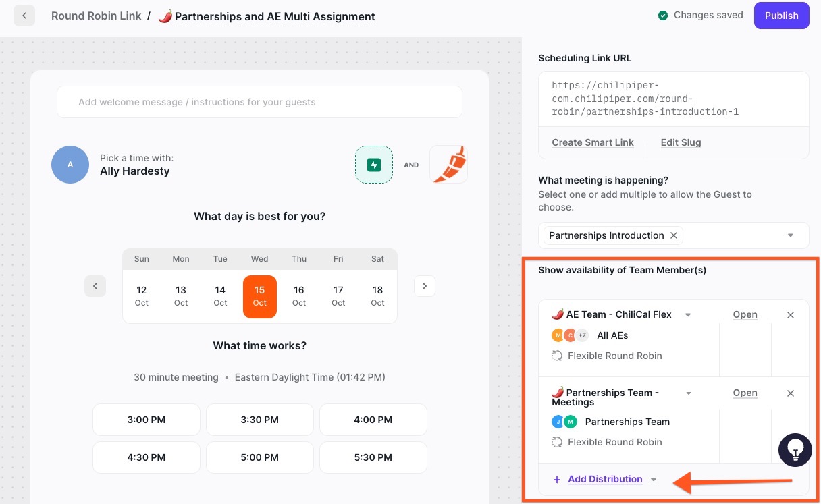This screenshot has height=504, width=821.
Task: Click the Publish button
Action: (781, 16)
